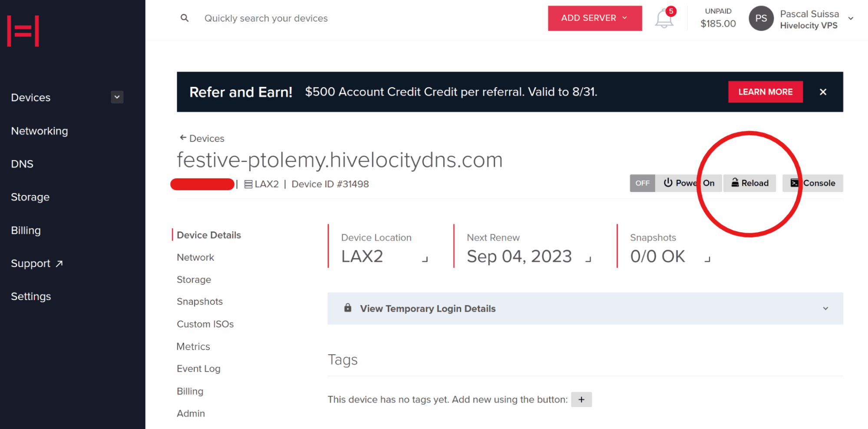Image resolution: width=868 pixels, height=429 pixels.
Task: Open the Support external link
Action: 37,264
